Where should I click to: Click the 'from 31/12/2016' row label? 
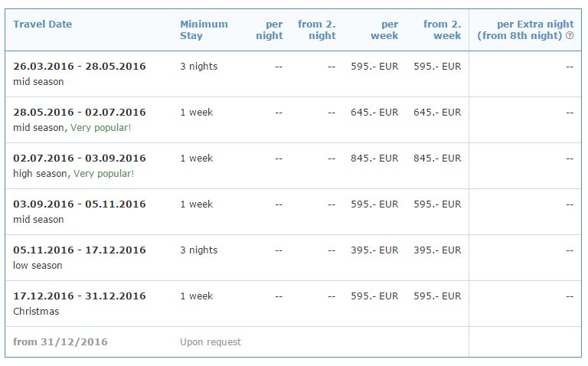pos(60,342)
